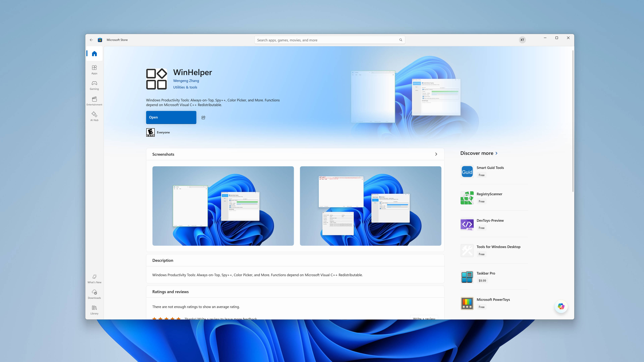Close the Microsoft Store window
Screen dimensions: 644x362
(x=568, y=38)
